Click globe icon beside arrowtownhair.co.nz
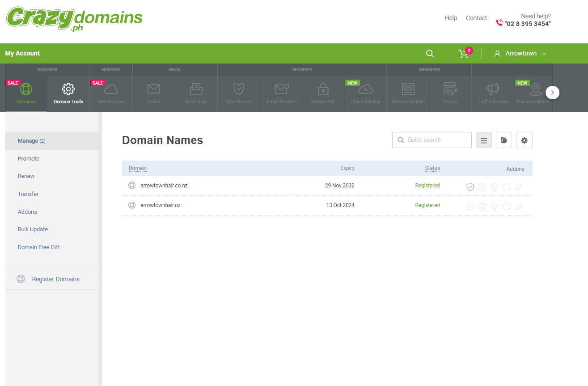The image size is (588, 386). (132, 185)
